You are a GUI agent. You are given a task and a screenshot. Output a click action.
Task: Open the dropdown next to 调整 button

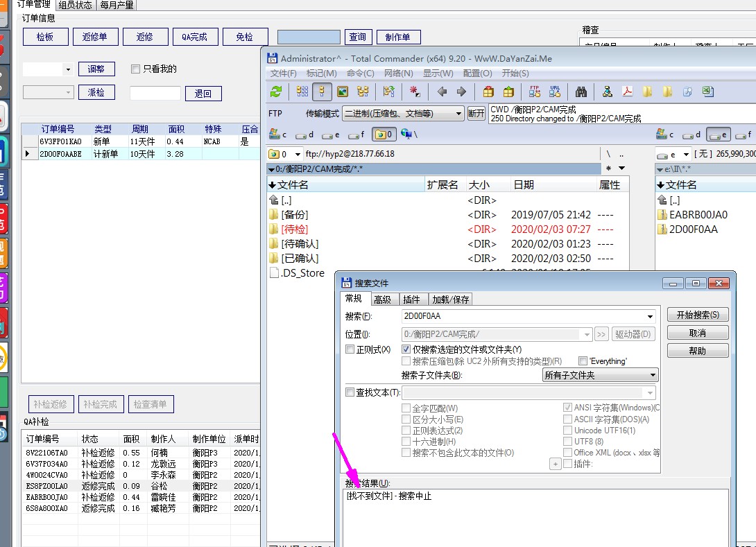tap(68, 69)
